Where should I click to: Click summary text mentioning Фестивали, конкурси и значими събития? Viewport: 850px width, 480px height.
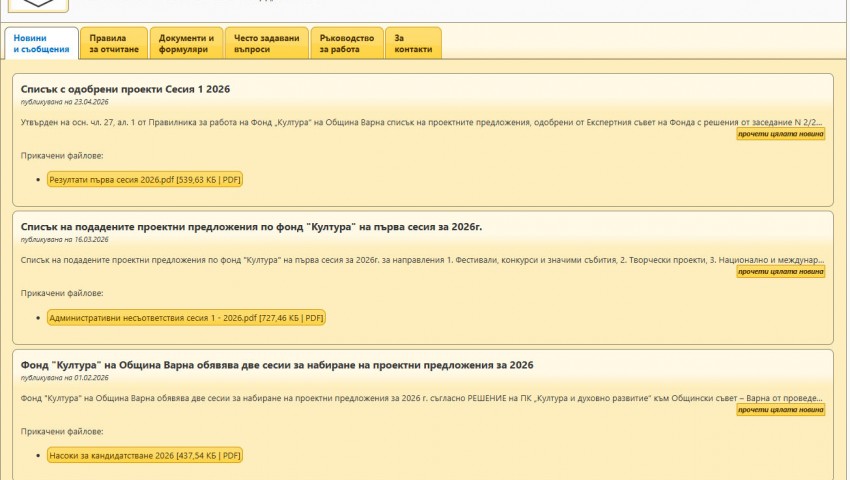tap(422, 260)
